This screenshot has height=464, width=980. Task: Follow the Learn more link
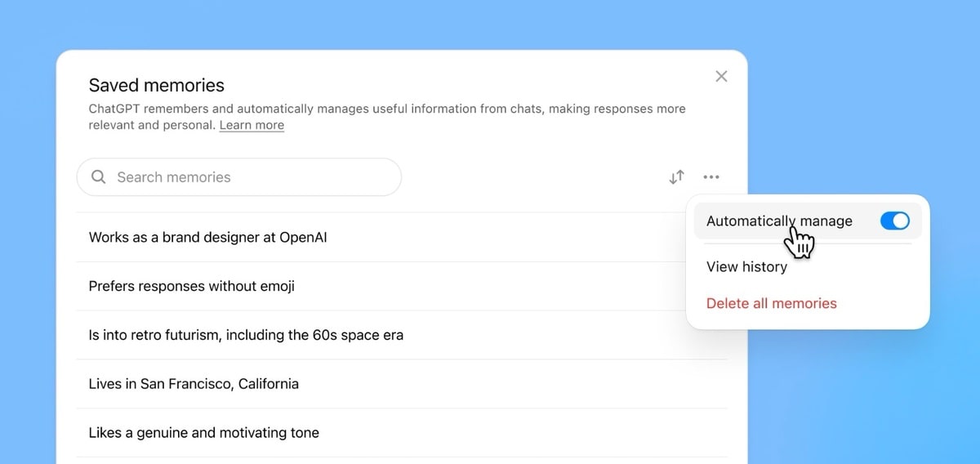coord(252,125)
